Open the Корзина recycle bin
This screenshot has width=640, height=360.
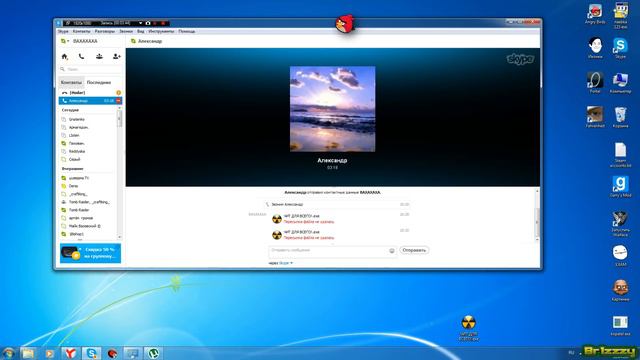620,117
